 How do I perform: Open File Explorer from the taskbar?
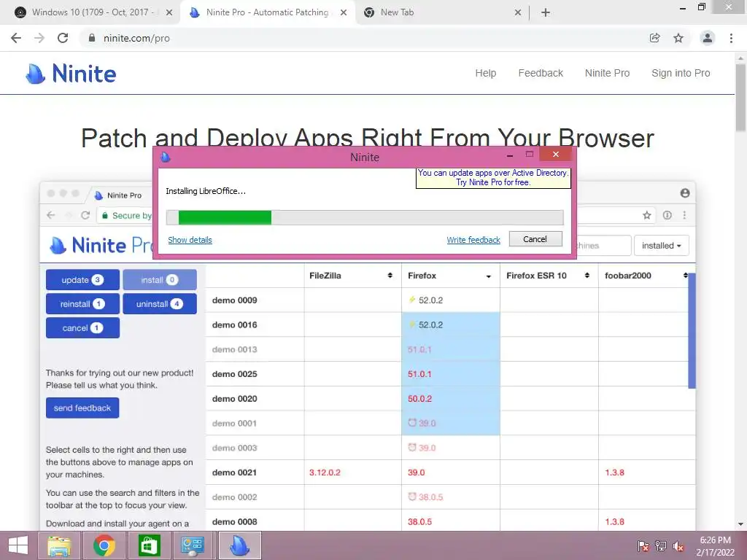(60, 545)
